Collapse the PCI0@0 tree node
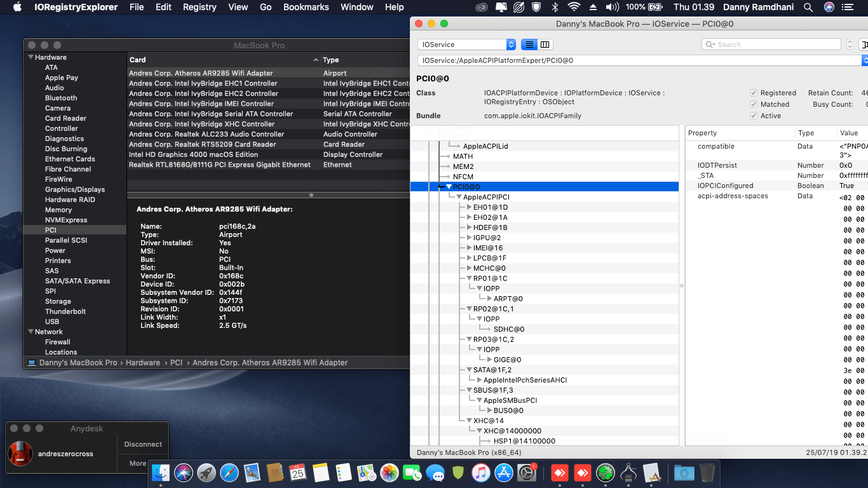The width and height of the screenshot is (868, 488). pos(449,187)
